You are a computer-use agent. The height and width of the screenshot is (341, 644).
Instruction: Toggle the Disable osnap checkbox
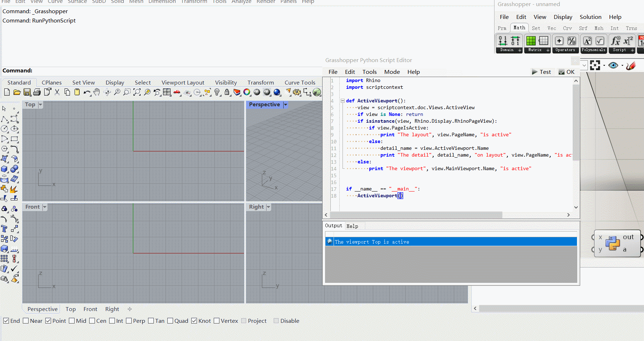276,321
